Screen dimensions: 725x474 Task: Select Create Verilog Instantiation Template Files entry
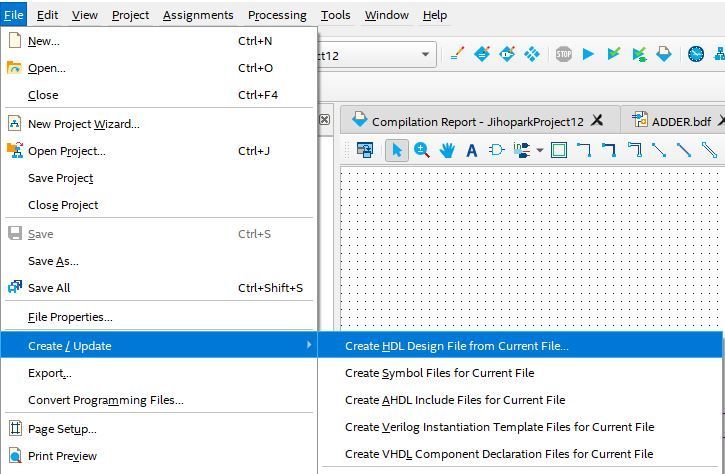520,426
